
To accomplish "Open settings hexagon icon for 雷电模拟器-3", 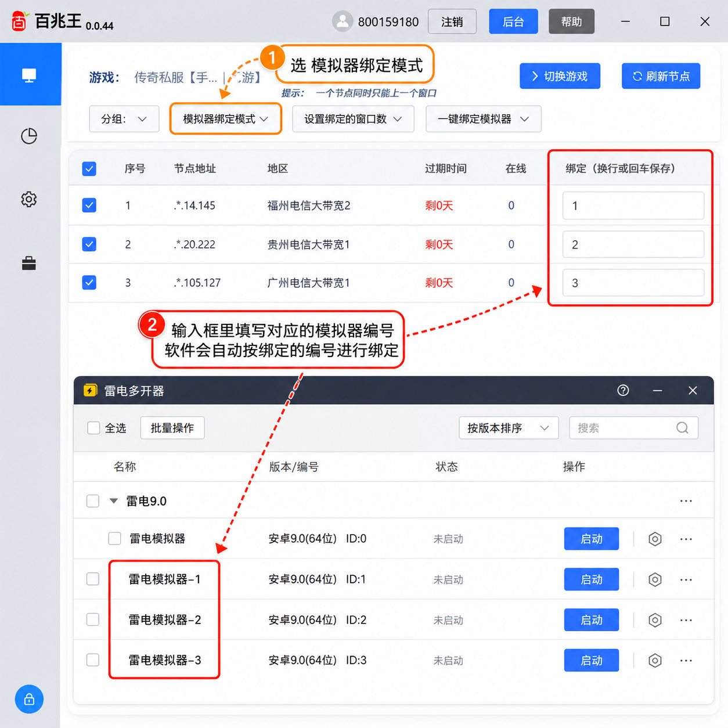I will point(655,661).
